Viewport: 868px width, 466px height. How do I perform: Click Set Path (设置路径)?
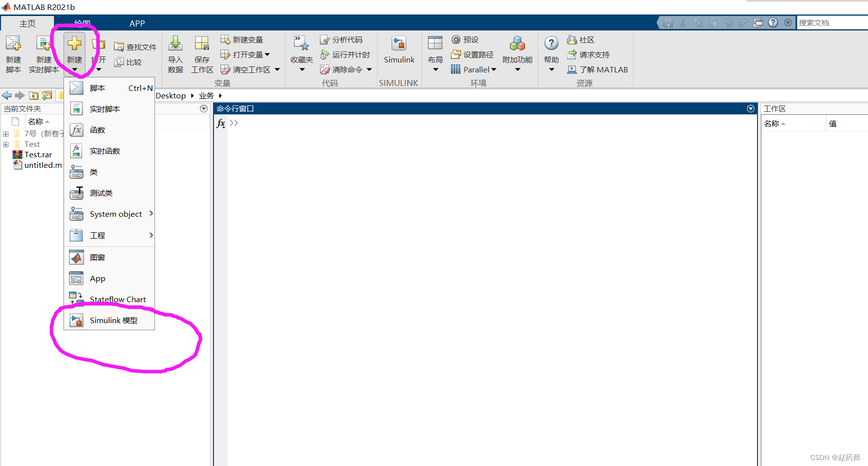(x=472, y=54)
